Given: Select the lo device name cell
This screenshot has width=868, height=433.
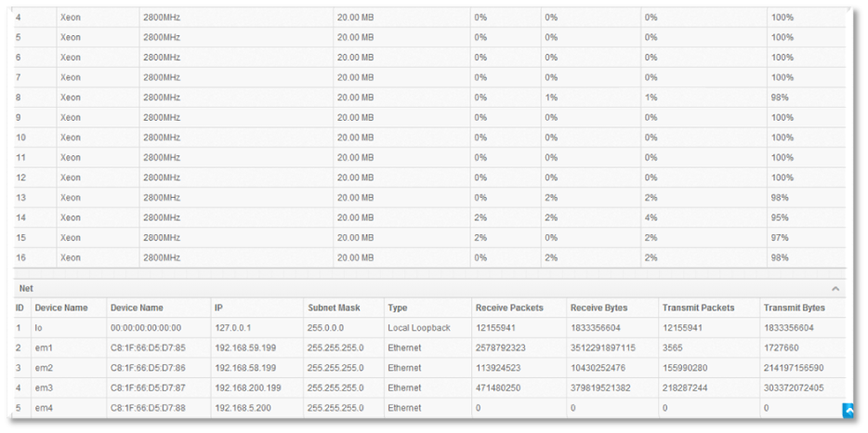Looking at the screenshot, I should (38, 328).
